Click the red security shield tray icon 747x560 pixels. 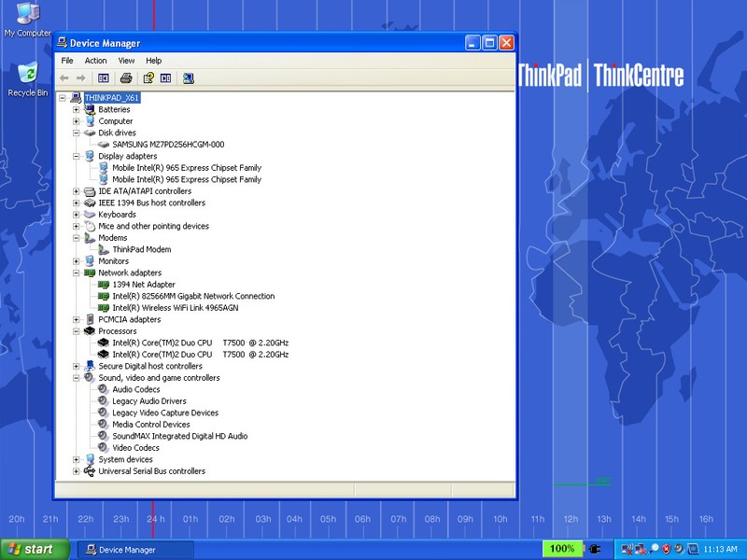[666, 550]
